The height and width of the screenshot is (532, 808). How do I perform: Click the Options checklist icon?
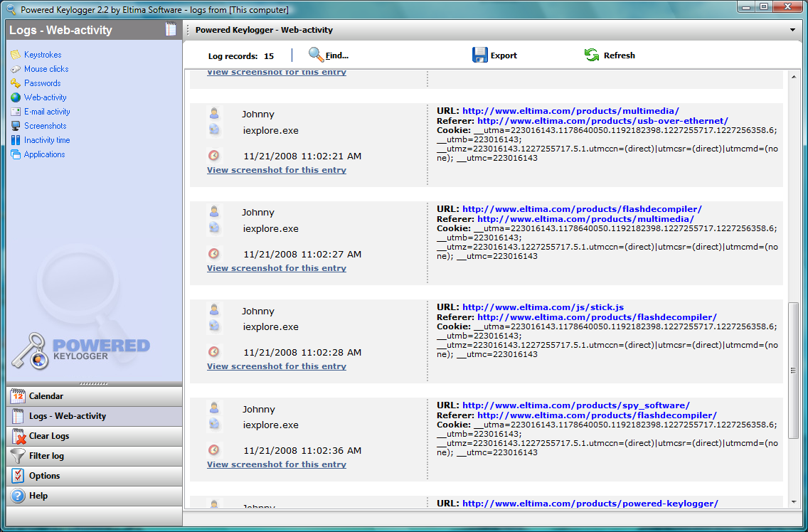coord(18,476)
